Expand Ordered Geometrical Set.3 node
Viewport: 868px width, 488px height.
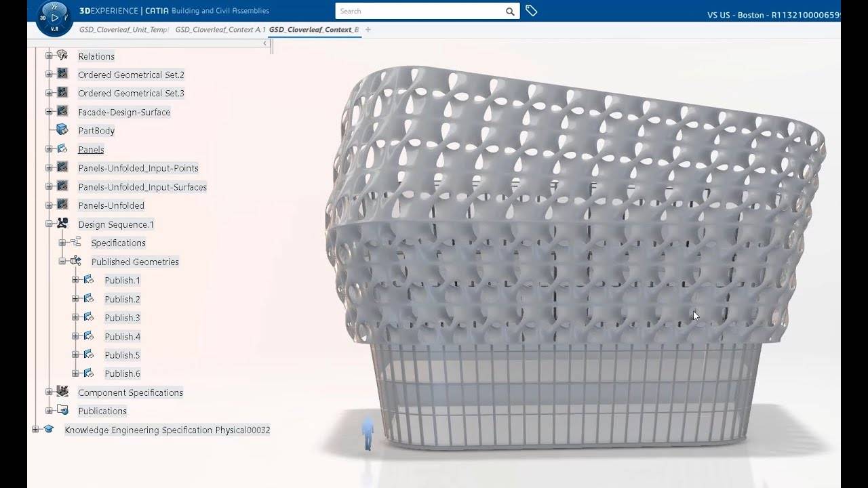(49, 93)
